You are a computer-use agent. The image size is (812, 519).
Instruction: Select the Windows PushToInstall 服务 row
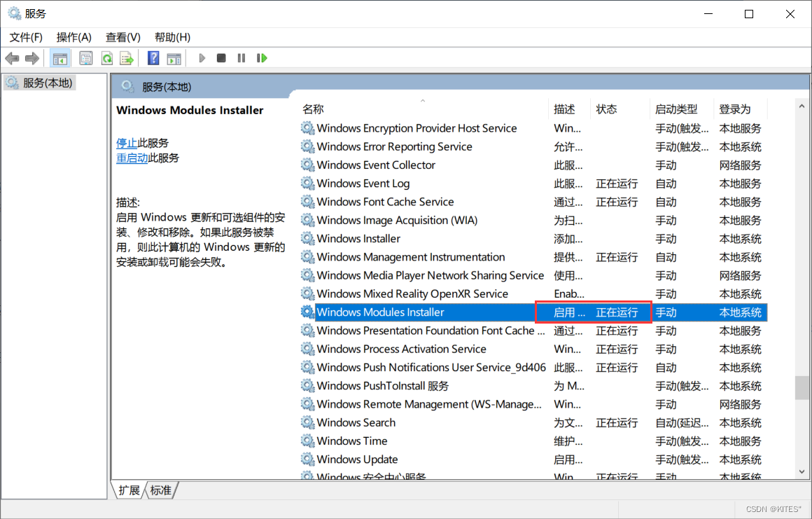tap(533, 386)
